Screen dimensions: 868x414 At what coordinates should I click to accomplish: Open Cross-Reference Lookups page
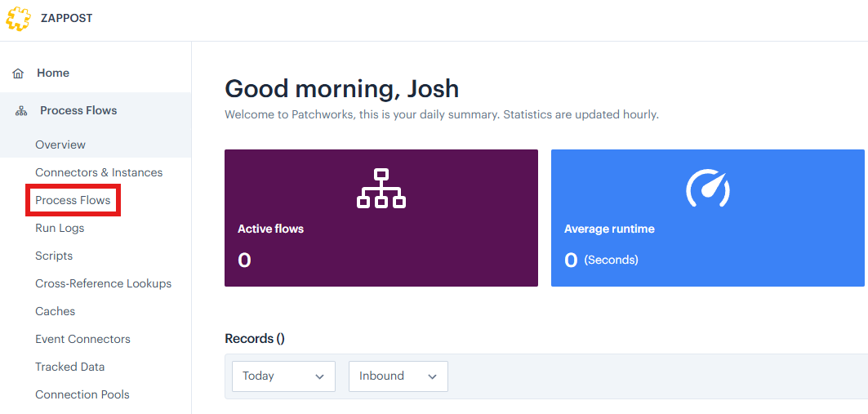[103, 283]
